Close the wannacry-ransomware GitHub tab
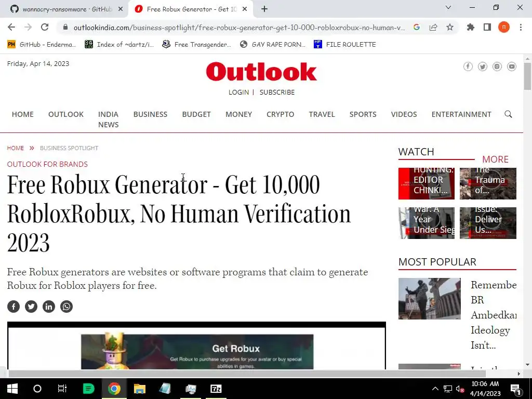 (x=121, y=9)
